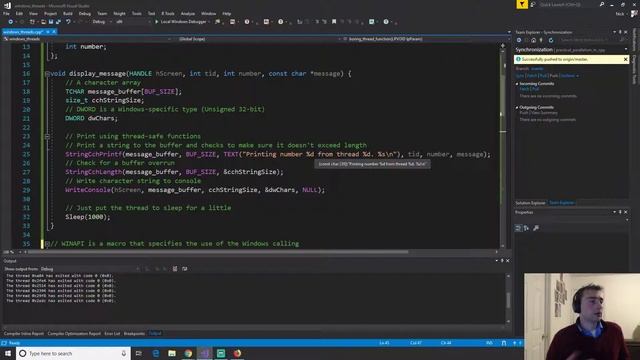
Task: Switch to the Solution Explorer tab
Action: click(530, 203)
